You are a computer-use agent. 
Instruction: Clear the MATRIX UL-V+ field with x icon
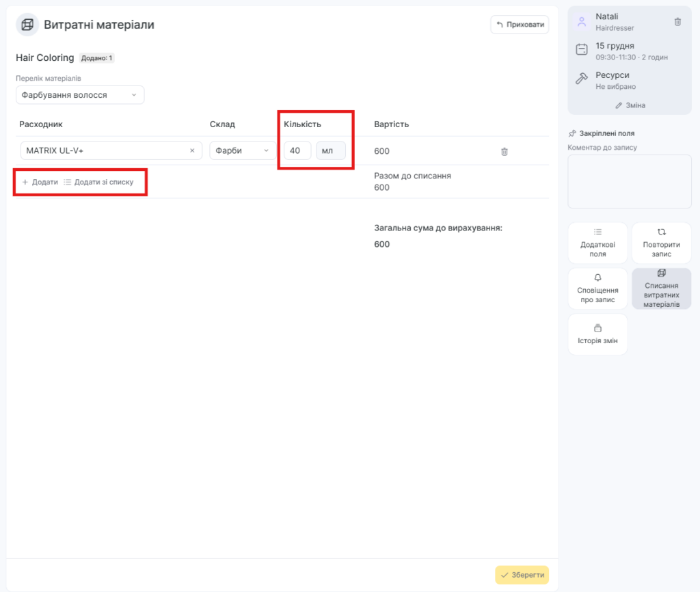tap(192, 150)
